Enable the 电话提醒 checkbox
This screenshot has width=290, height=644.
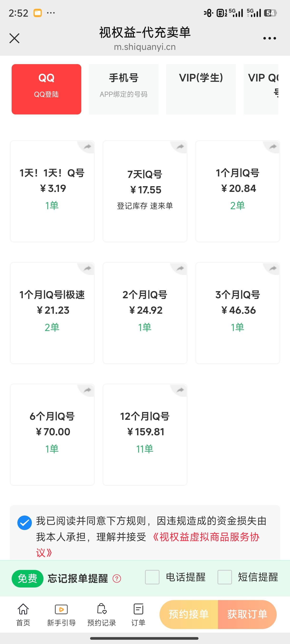tap(152, 577)
